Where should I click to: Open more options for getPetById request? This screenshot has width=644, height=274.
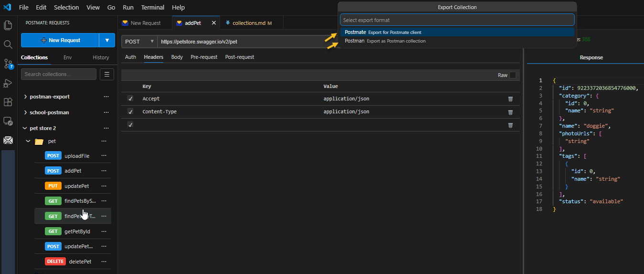coord(104,231)
